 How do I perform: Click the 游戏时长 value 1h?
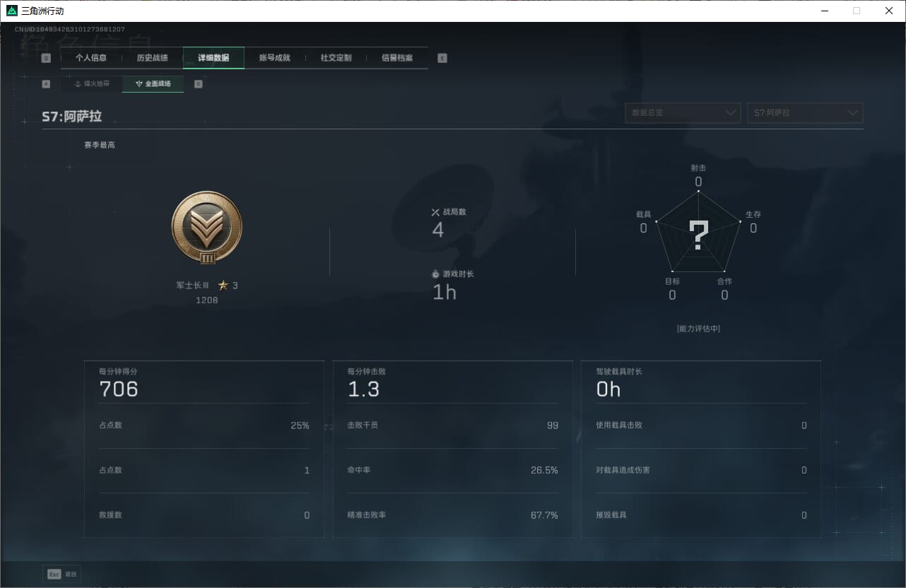[445, 292]
